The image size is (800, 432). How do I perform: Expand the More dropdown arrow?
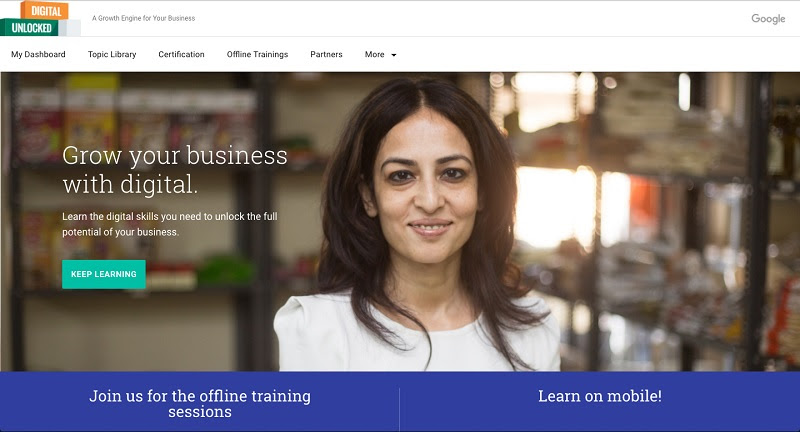click(x=393, y=55)
